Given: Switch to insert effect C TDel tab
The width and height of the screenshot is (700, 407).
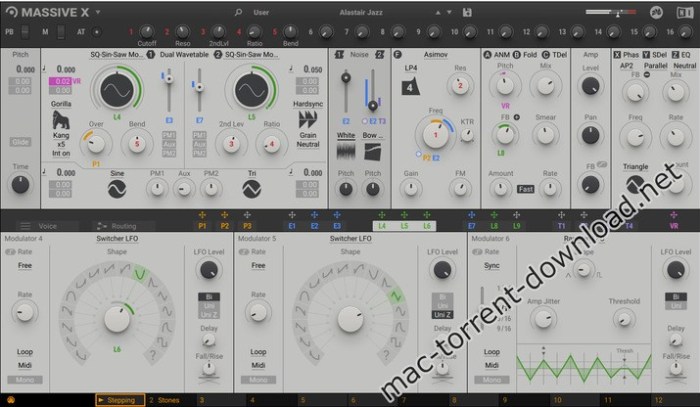Looking at the screenshot, I should pyautogui.click(x=554, y=54).
